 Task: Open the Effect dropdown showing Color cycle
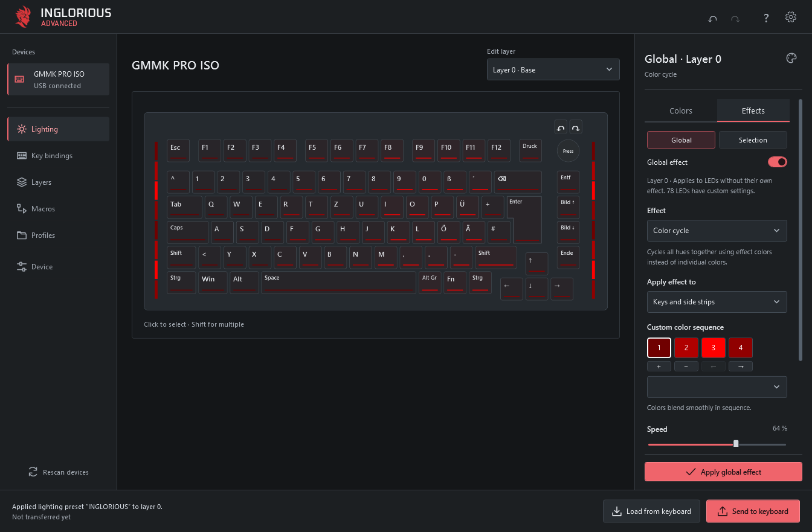coord(717,231)
